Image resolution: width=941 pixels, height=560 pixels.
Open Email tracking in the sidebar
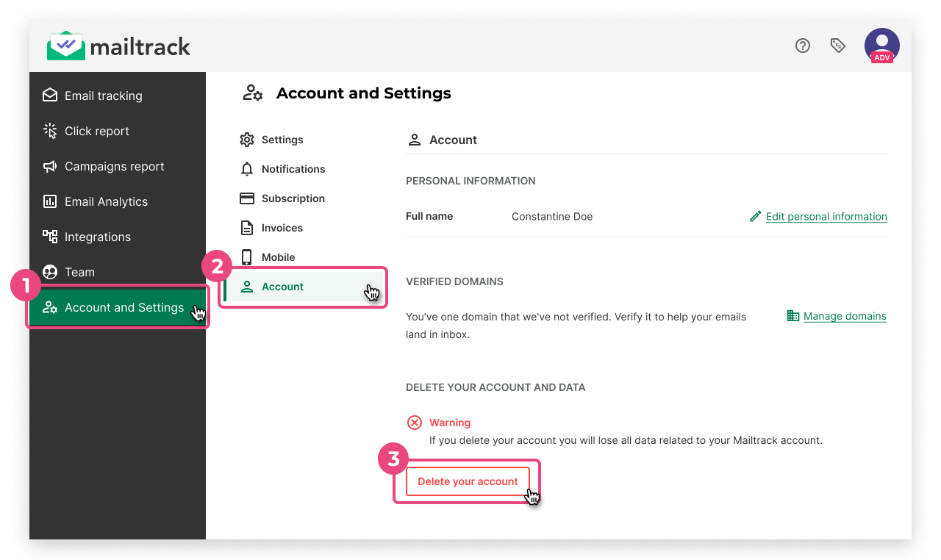click(103, 96)
